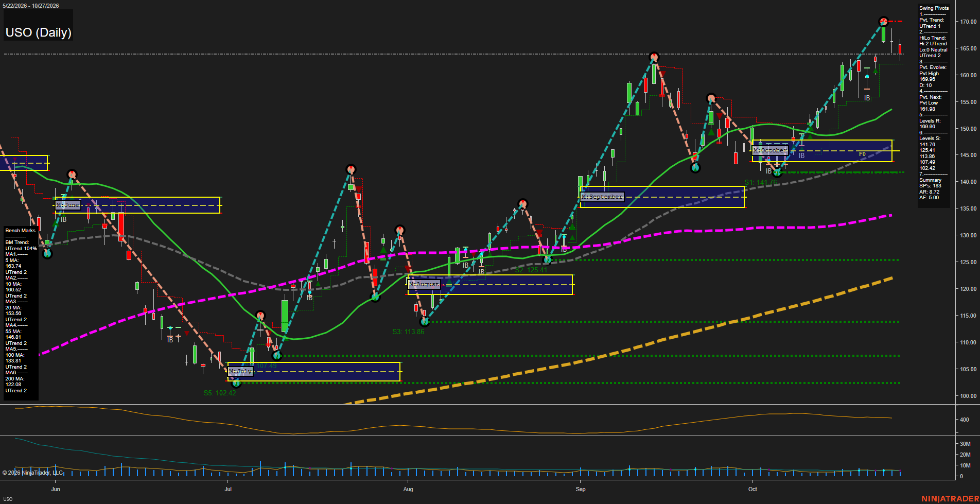Click the "M:October" monthly zone label
980x504 pixels.
pos(770,150)
